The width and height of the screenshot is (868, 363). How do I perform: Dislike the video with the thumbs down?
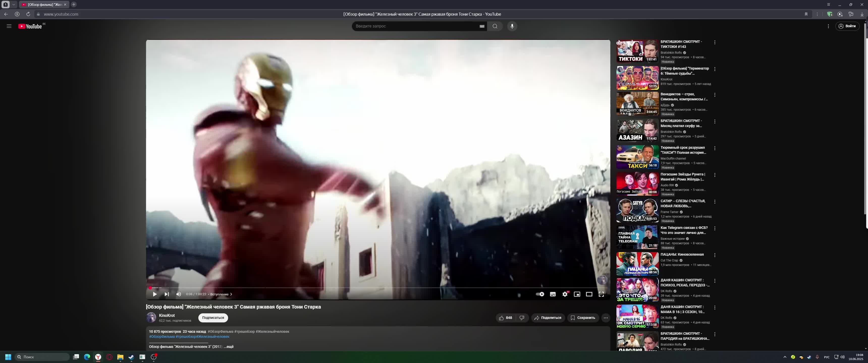[522, 318]
